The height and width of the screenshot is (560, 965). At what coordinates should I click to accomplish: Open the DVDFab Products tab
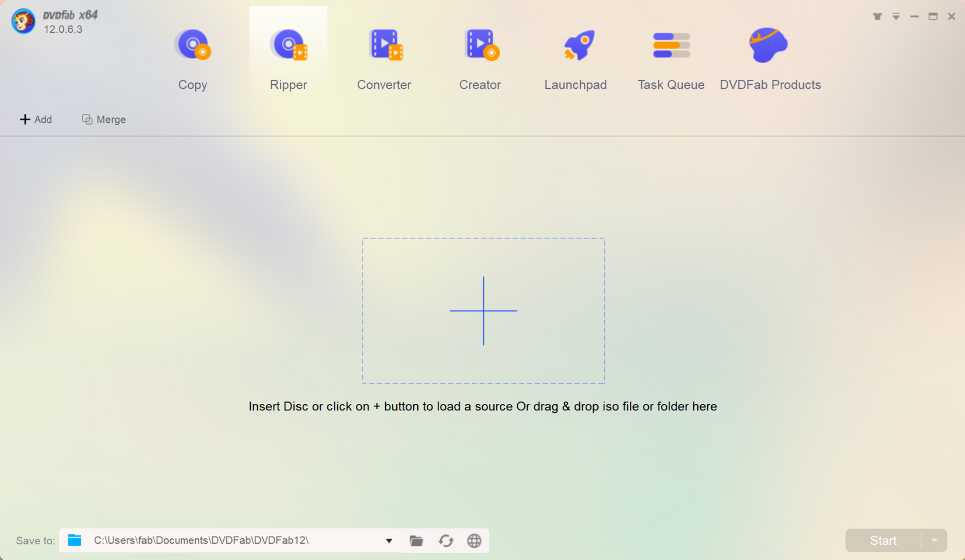pyautogui.click(x=770, y=58)
